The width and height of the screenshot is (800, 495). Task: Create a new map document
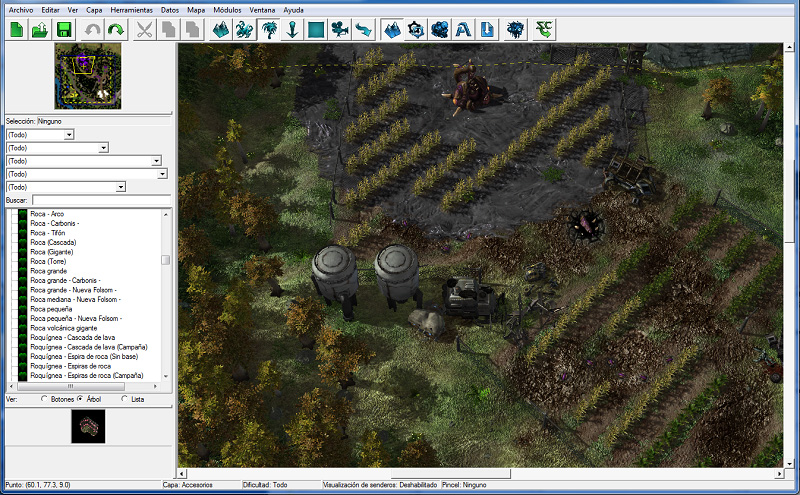(x=17, y=30)
